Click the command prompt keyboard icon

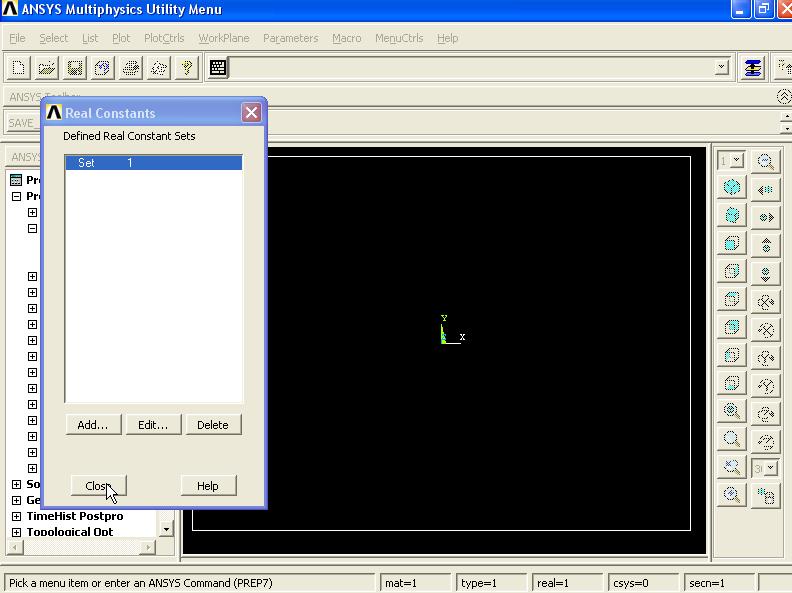[218, 68]
